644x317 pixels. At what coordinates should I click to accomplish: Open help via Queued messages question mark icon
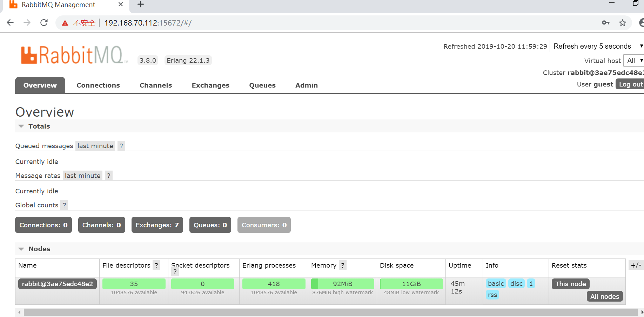121,146
